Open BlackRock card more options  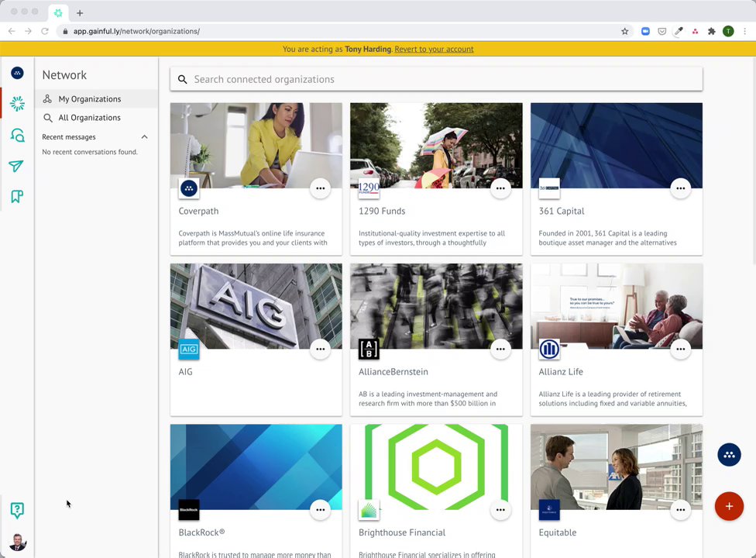[x=320, y=510]
